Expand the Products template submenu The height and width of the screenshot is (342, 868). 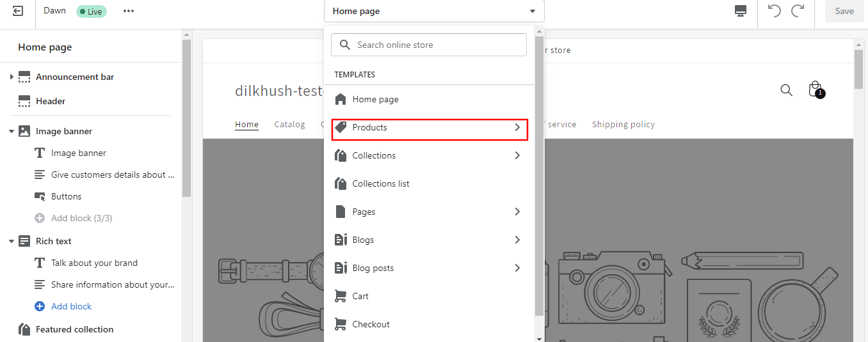tap(430, 128)
